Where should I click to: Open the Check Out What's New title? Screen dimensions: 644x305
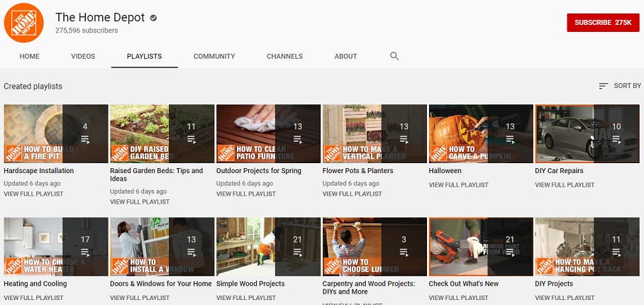[x=464, y=284]
